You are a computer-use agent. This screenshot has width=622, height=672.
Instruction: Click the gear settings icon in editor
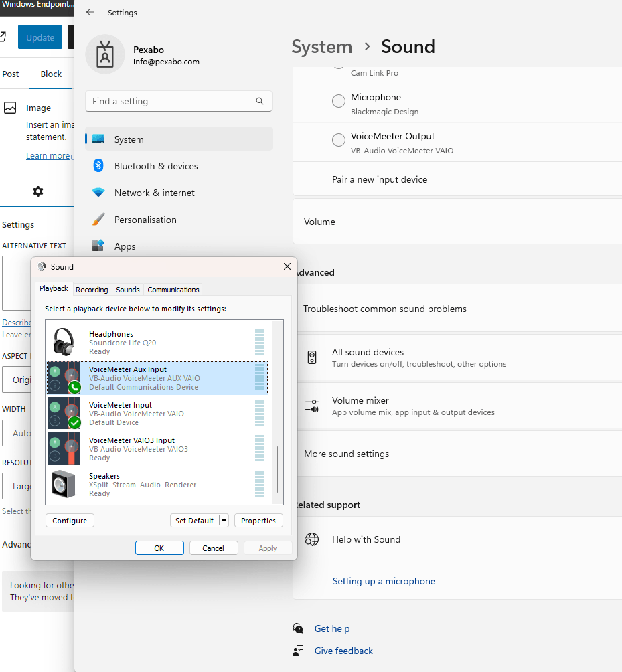click(x=38, y=191)
